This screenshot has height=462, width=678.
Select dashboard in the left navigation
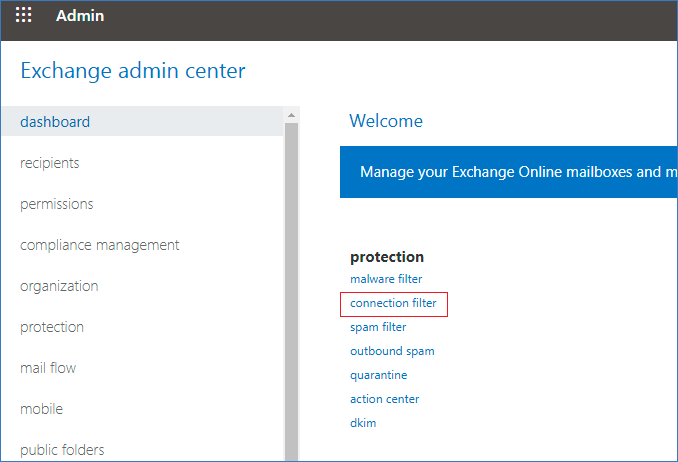(x=55, y=122)
